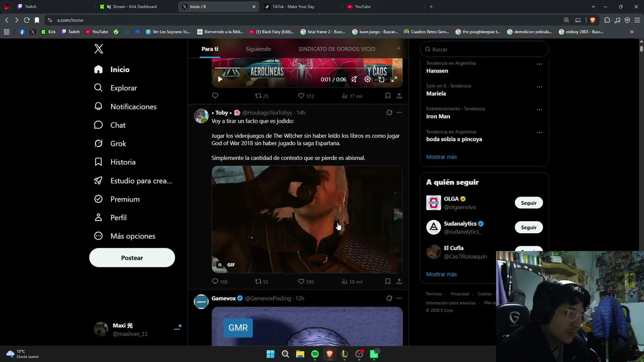Click the Buscar search field

[x=484, y=49]
